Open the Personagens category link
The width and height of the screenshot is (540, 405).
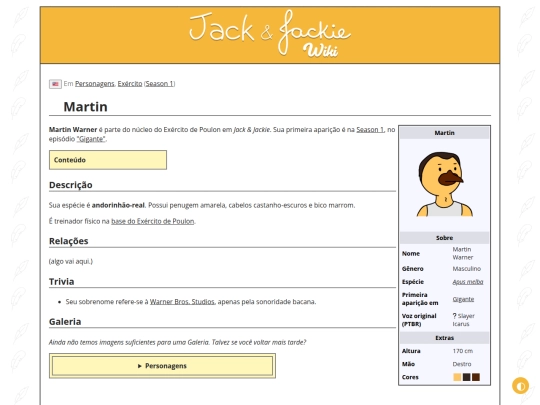click(x=94, y=84)
